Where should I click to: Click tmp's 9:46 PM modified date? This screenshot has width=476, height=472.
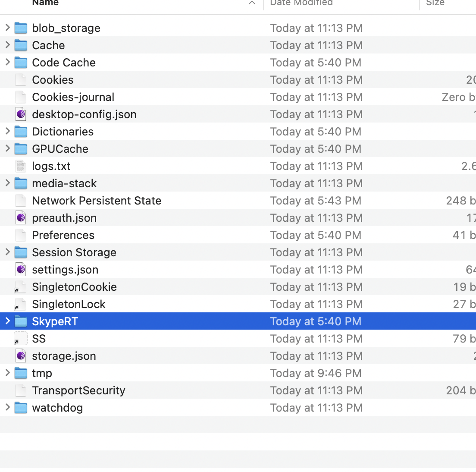[x=316, y=373]
